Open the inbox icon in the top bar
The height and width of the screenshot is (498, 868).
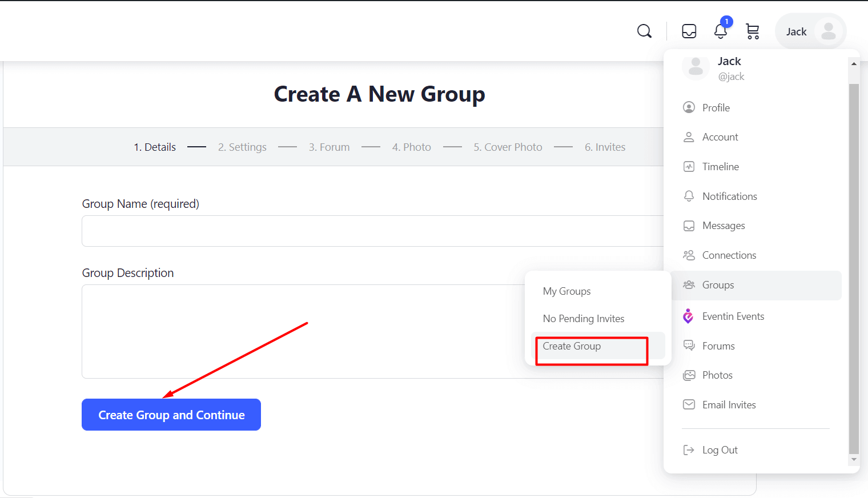[x=689, y=31]
